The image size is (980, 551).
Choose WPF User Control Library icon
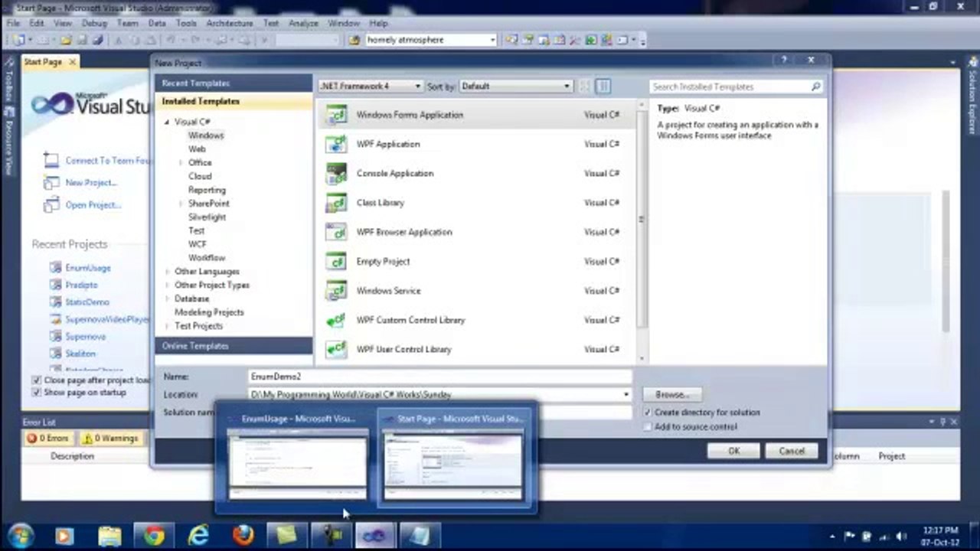[x=337, y=350]
